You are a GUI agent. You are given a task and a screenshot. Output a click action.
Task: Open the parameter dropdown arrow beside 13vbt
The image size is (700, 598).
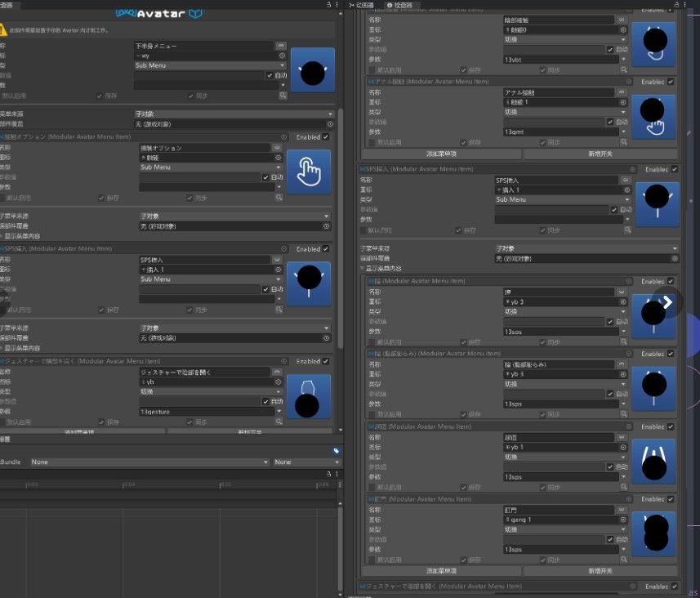[623, 60]
